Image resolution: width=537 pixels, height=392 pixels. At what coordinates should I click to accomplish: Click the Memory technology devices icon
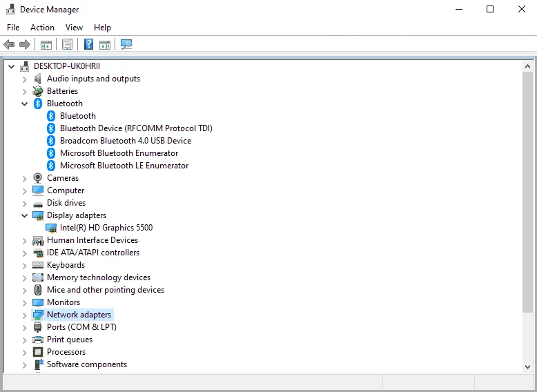38,277
